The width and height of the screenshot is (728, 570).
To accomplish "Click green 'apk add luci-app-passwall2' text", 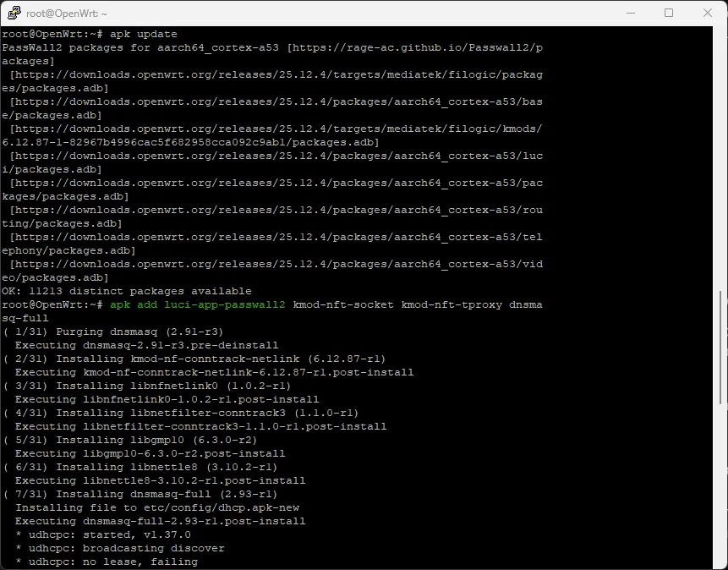I will point(197,304).
